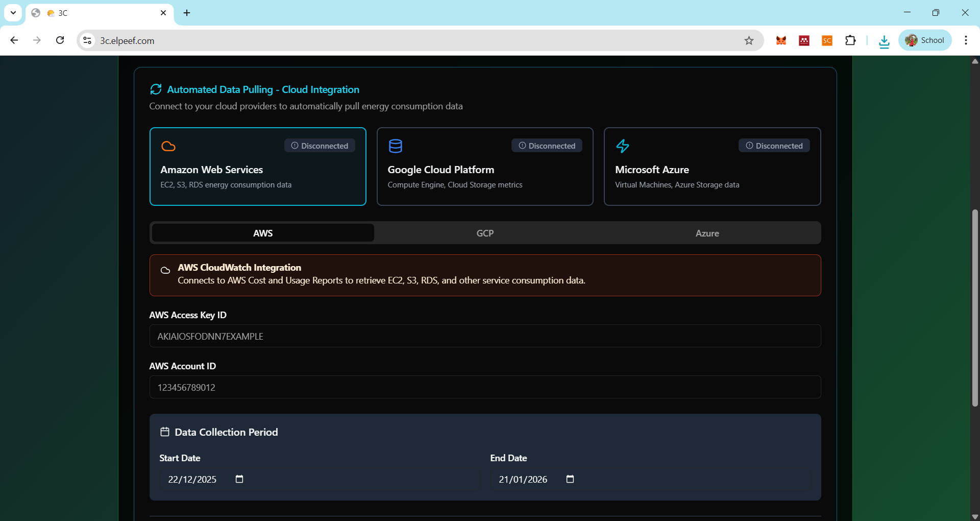Click 'Compute Engine, Cloud Storage metrics' text
This screenshot has width=980, height=521.
pyautogui.click(x=455, y=185)
